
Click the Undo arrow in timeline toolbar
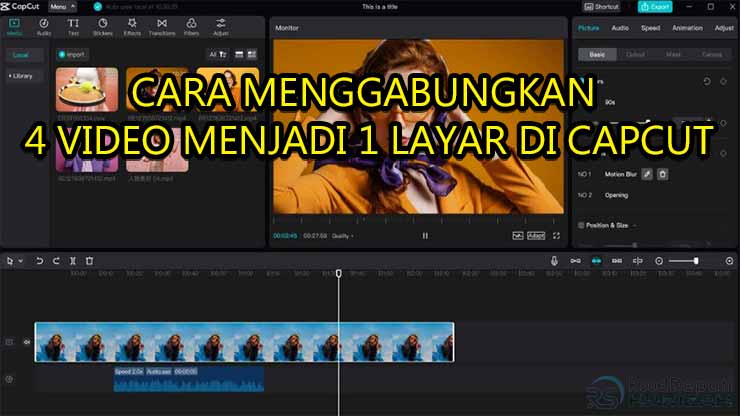point(39,261)
